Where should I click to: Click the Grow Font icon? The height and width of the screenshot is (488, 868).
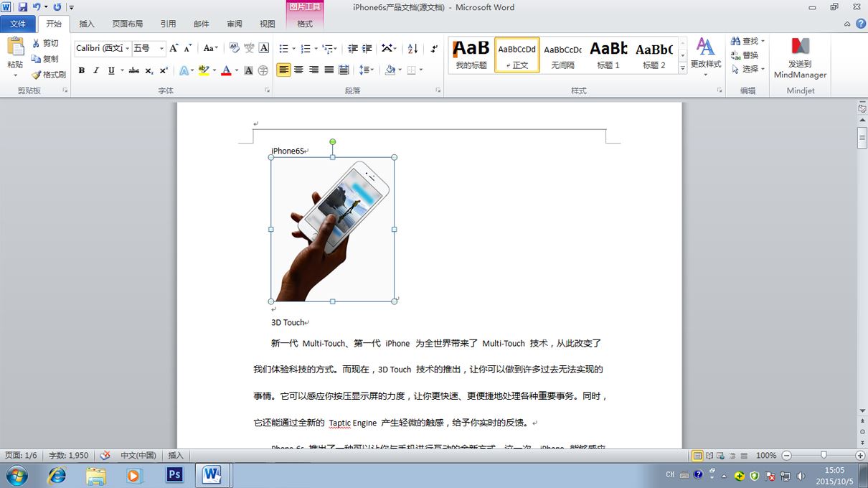point(174,48)
